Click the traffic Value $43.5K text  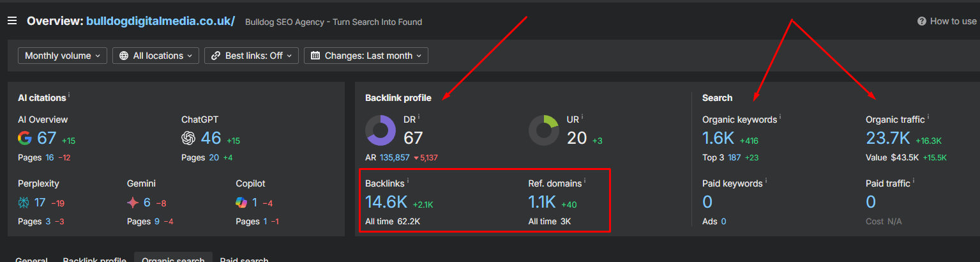tap(892, 157)
